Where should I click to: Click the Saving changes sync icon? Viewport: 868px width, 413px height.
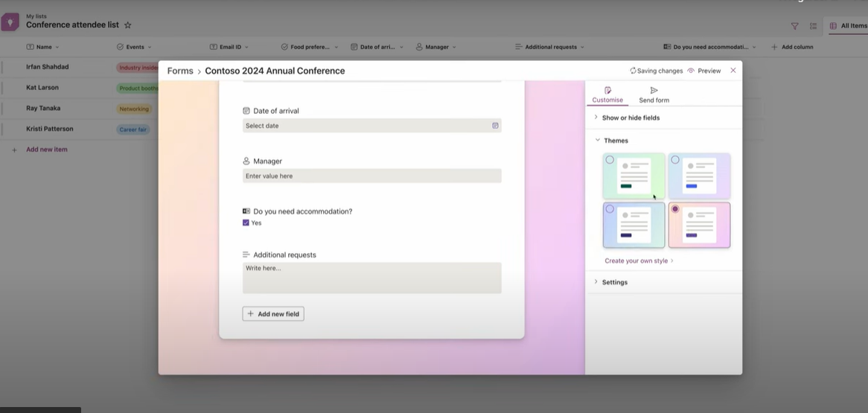(x=633, y=71)
